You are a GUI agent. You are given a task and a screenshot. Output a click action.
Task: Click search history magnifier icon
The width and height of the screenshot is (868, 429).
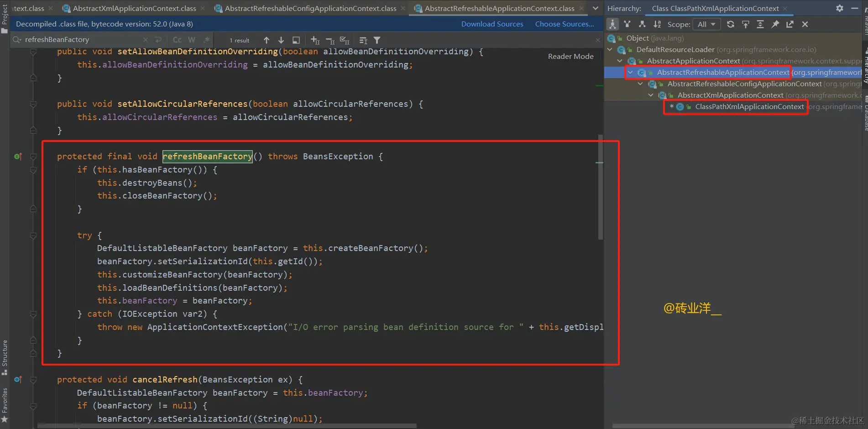point(17,40)
